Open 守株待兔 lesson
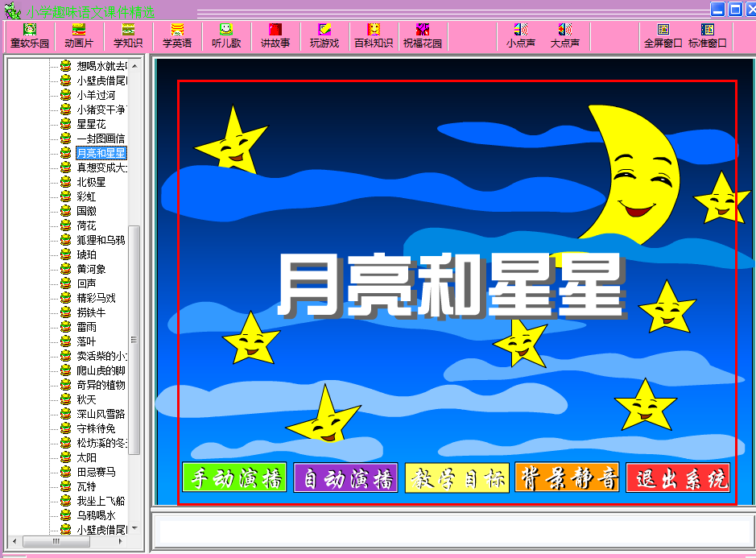Screen dimensions: 756x558 [96, 428]
